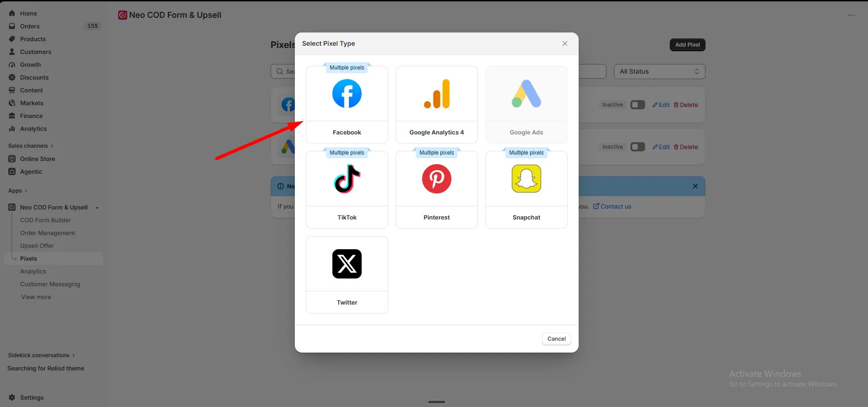
Task: Open the Contact us link
Action: point(612,206)
